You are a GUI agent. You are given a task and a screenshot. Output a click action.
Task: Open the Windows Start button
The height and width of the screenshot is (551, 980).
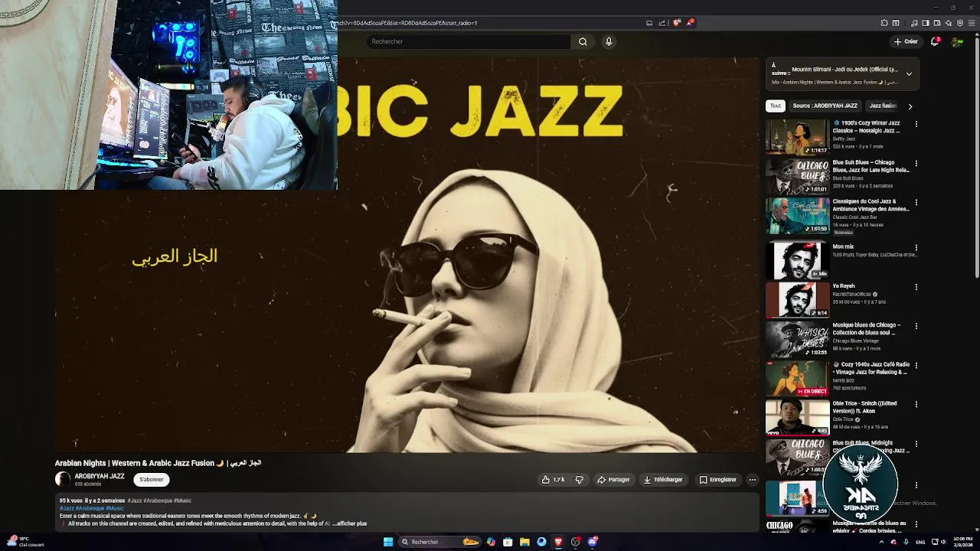[388, 542]
